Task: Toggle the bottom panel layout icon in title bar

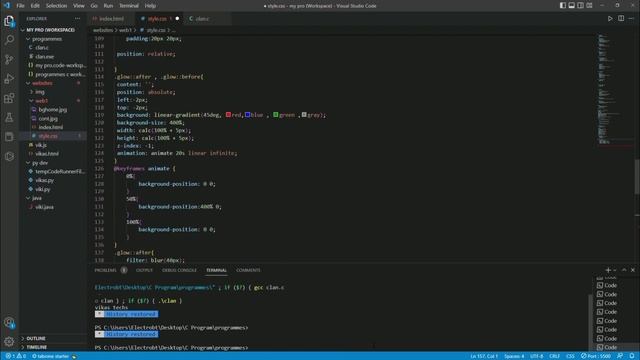Action: 571,6
